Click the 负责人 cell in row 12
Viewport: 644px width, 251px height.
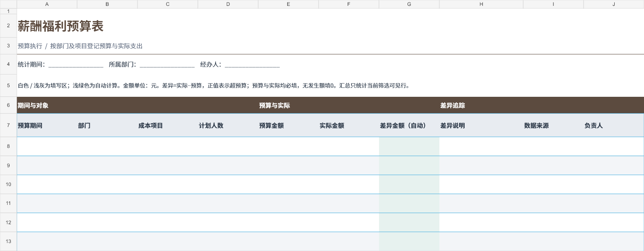614,223
